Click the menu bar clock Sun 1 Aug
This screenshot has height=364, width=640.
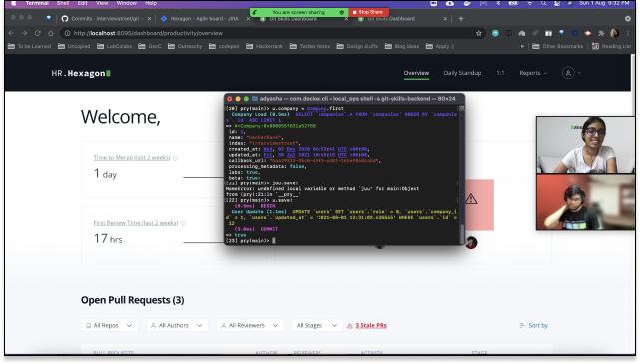click(x=604, y=3)
